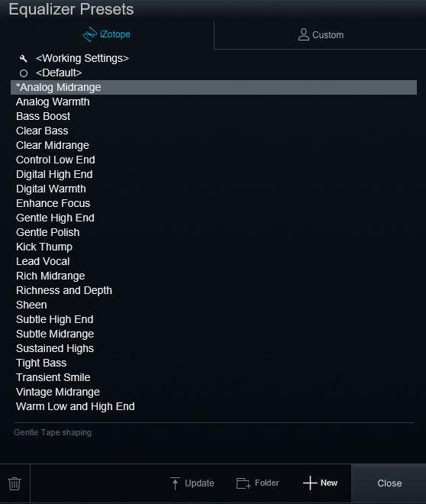
Task: Select the highlighted Analog Midrange preset
Action: click(214, 87)
